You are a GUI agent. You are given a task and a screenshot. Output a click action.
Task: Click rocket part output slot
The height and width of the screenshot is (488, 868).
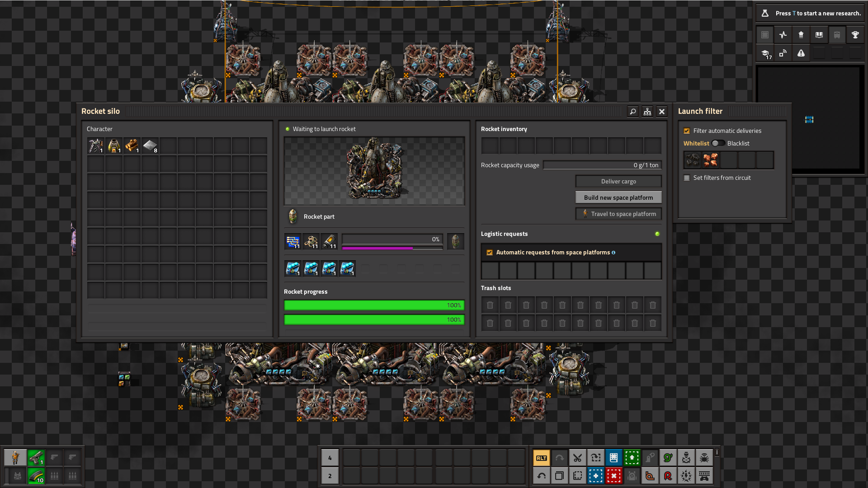pos(455,241)
